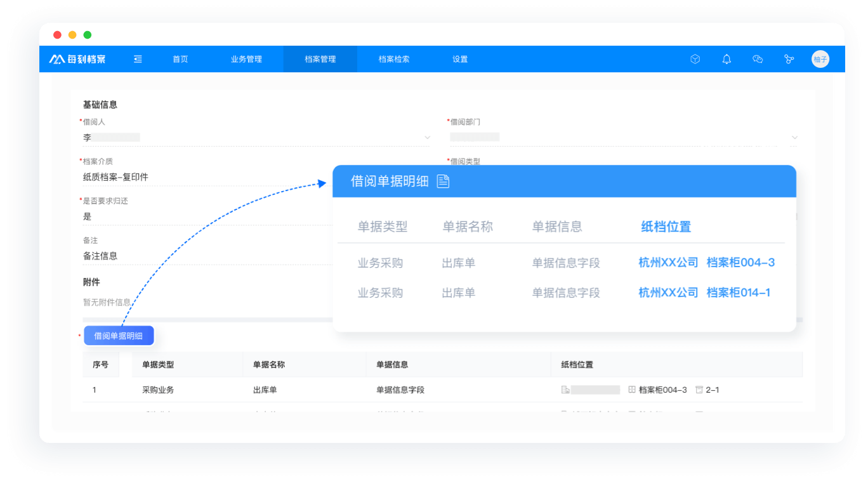Open the cube icon in header

[695, 59]
